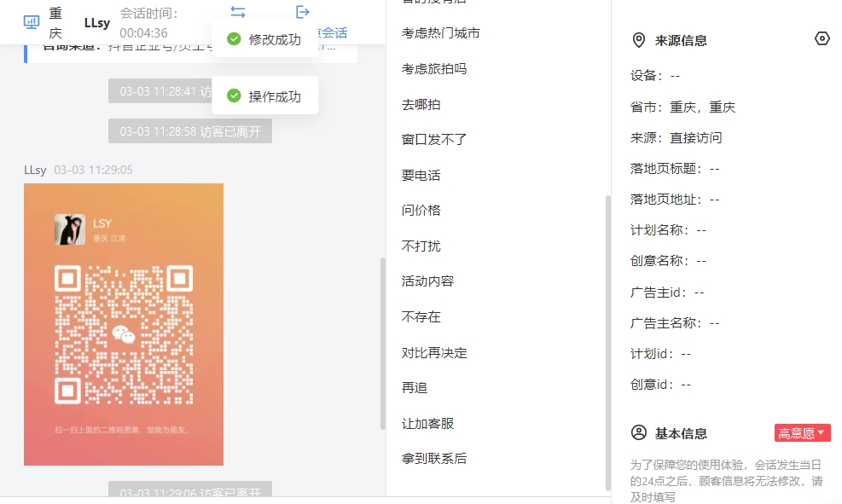Open the 高意愿 intent level dropdown
The height and width of the screenshot is (504, 842).
tap(802, 433)
